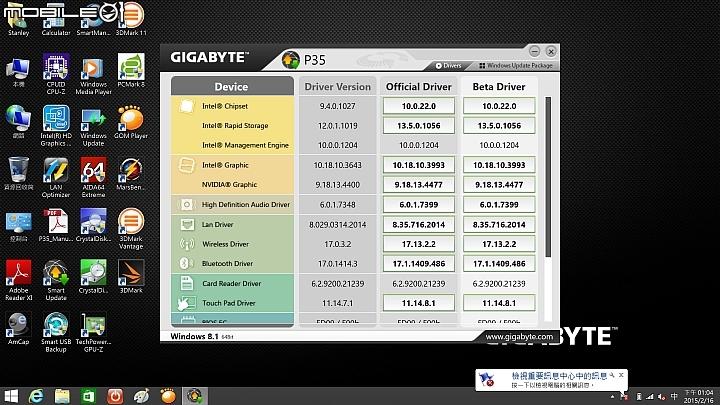The image size is (720, 405).
Task: Open 3DMark Vantage desktop icon
Action: (x=131, y=229)
